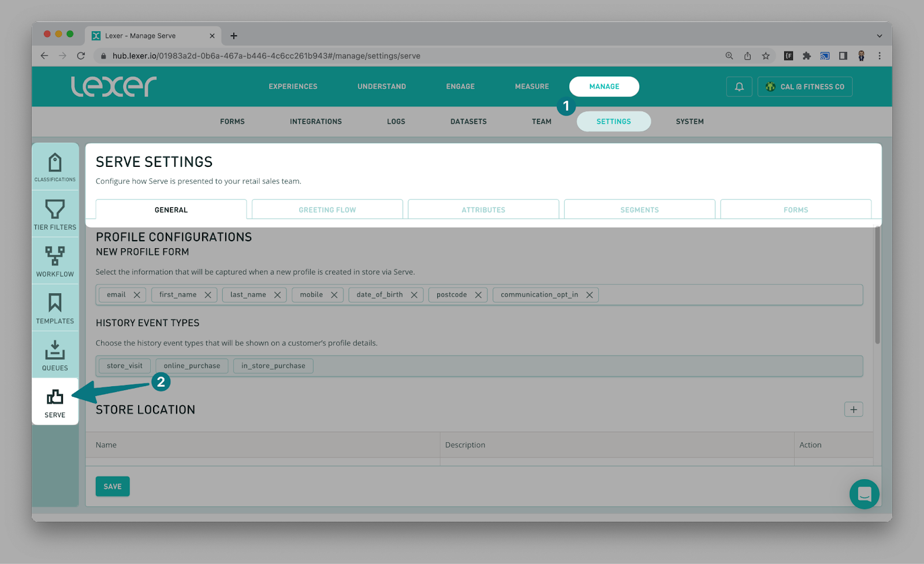The width and height of the screenshot is (924, 564).
Task: Expand the browser window chevron
Action: point(879,35)
